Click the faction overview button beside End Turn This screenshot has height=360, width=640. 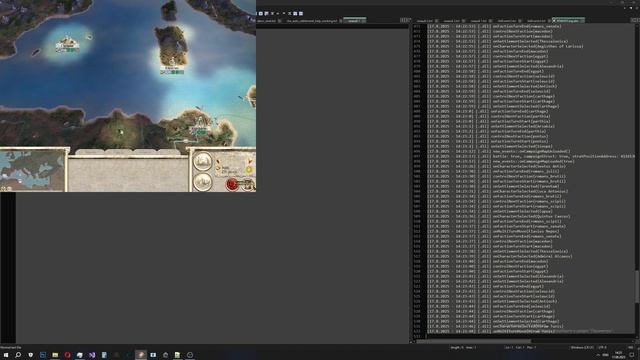pyautogui.click(x=247, y=184)
